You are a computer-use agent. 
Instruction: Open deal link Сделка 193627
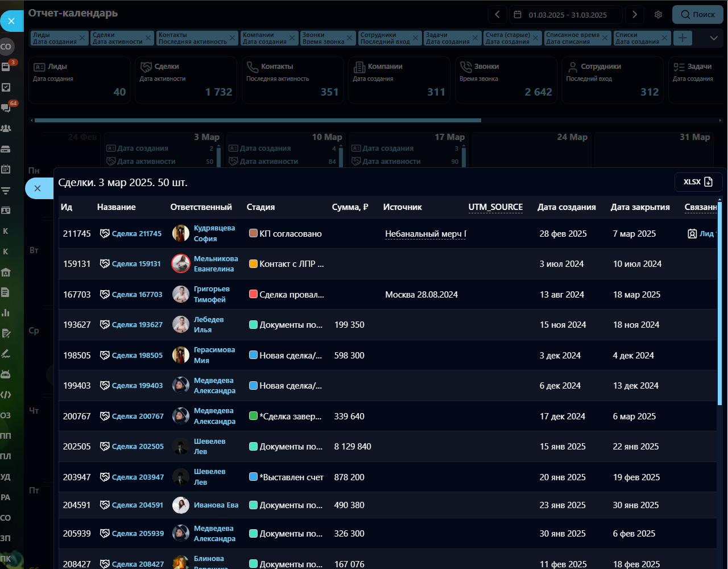(137, 325)
